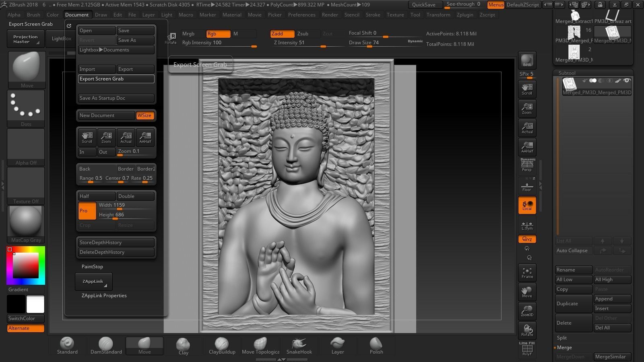The image size is (644, 362).
Task: Click the Rotate view icon in right shelf
Action: click(x=527, y=331)
